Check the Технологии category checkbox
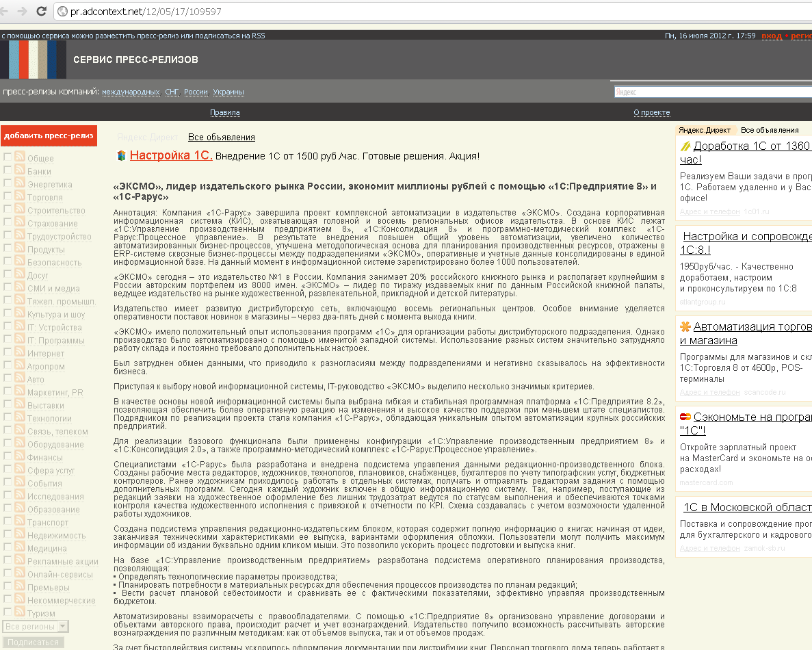The height and width of the screenshot is (650, 812). 8,417
